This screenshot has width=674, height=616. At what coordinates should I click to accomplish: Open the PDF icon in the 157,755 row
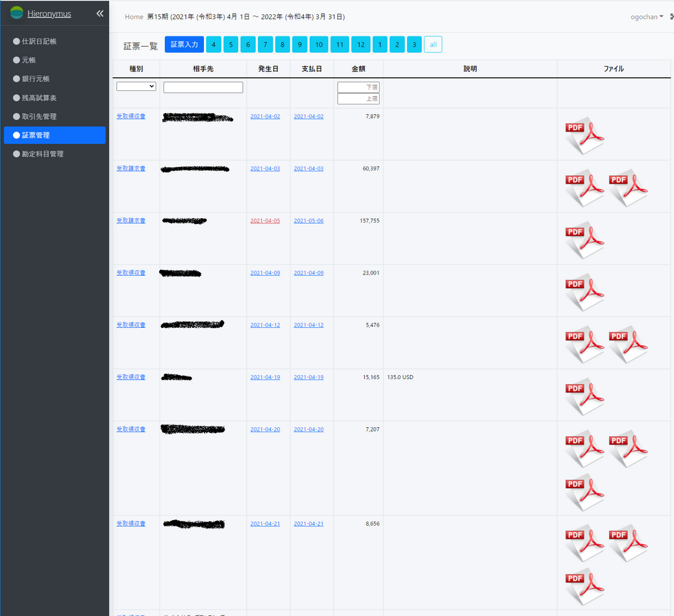584,240
